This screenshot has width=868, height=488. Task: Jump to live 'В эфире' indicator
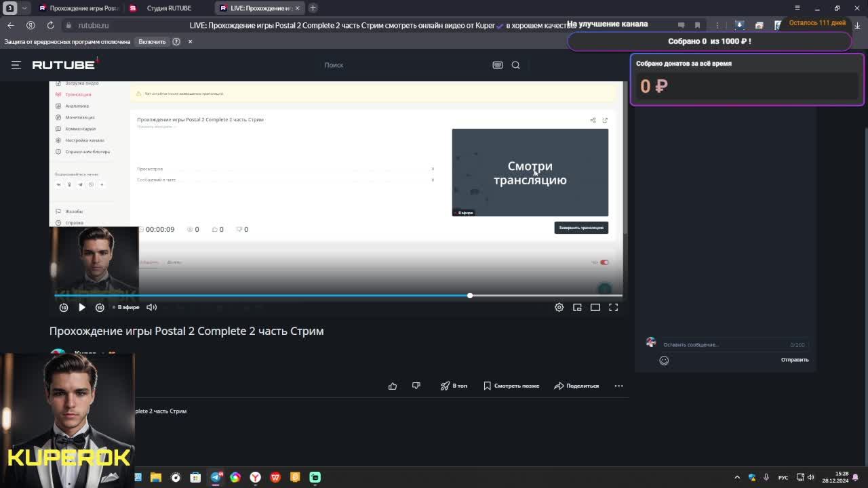(x=126, y=308)
